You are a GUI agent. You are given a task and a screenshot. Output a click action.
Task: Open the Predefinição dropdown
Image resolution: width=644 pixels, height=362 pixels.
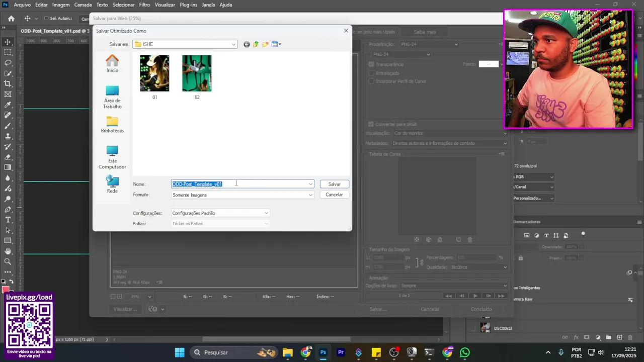(x=429, y=44)
